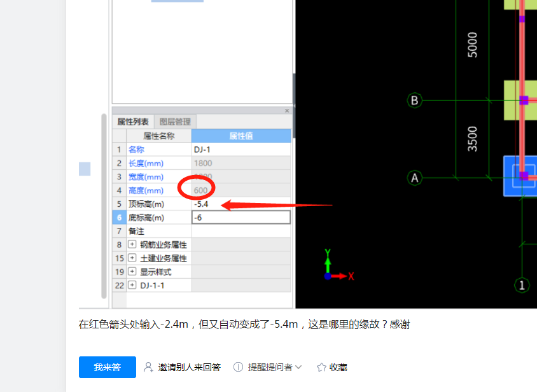Click the 提醒提问者 info icon
Viewport: 537px width, 392px height.
tap(238, 367)
